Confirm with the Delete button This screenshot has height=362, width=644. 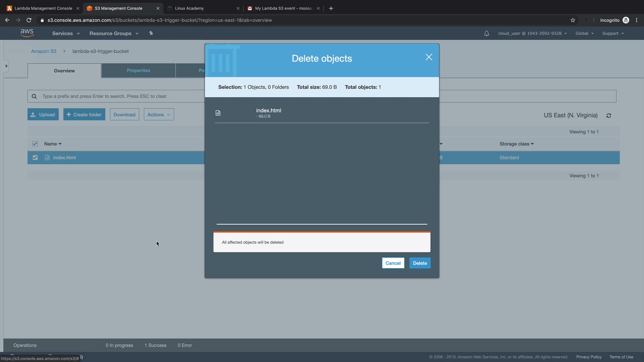(420, 263)
